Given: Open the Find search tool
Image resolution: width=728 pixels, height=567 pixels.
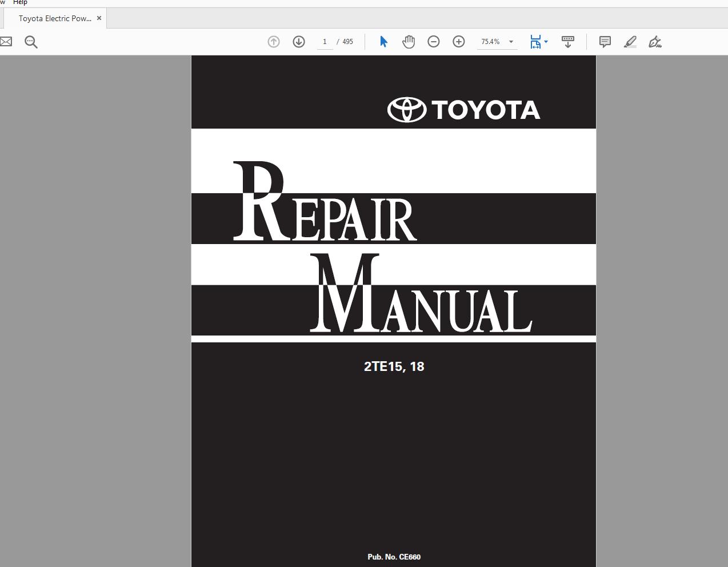Looking at the screenshot, I should 31,41.
